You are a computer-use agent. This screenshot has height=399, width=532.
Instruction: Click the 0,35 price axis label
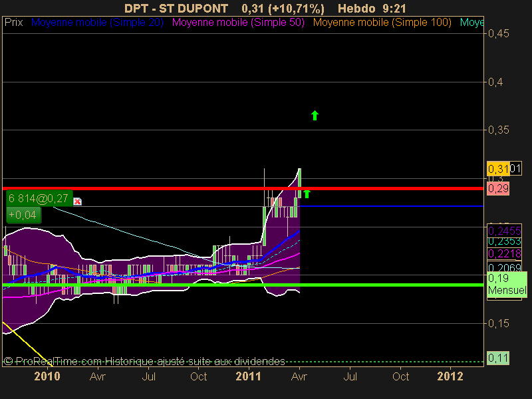click(x=498, y=130)
